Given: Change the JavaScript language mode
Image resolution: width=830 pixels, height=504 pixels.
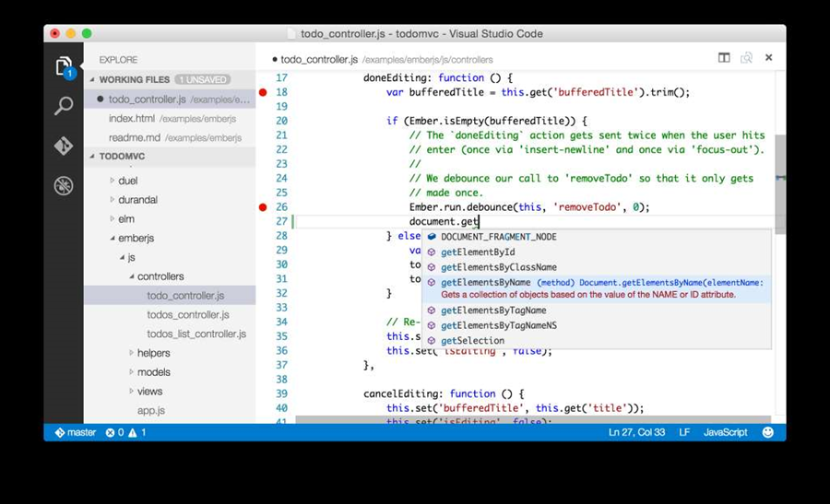Looking at the screenshot, I should 725,432.
